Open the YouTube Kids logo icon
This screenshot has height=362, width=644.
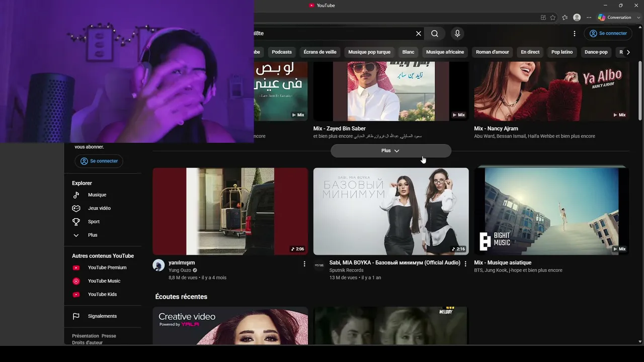(76, 295)
